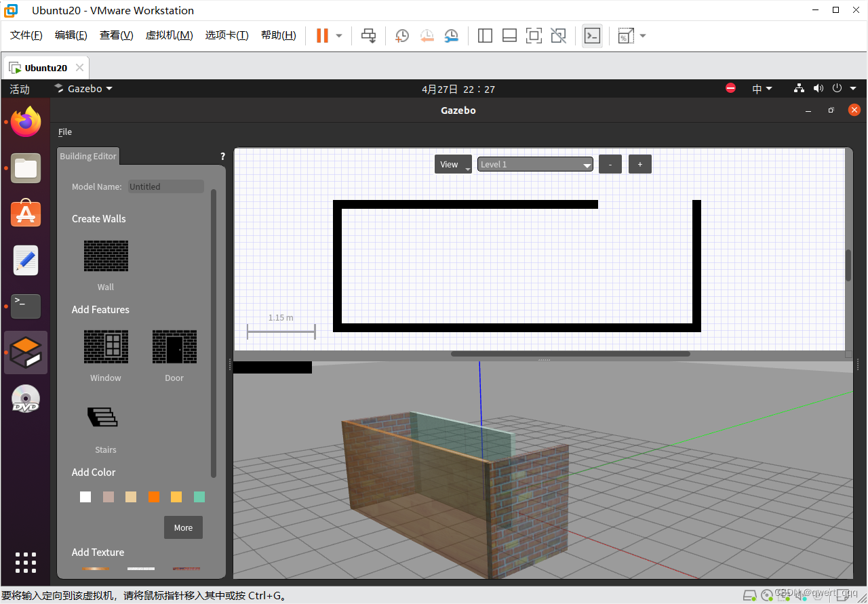
Task: Close the Ubuntu20 tab
Action: click(80, 68)
